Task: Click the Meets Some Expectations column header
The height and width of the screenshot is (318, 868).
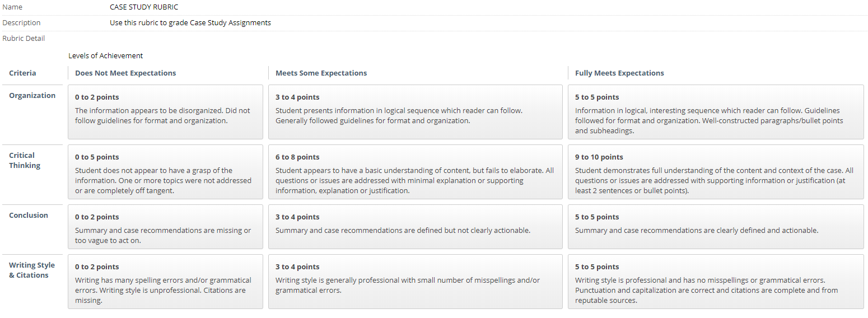Action: point(321,73)
